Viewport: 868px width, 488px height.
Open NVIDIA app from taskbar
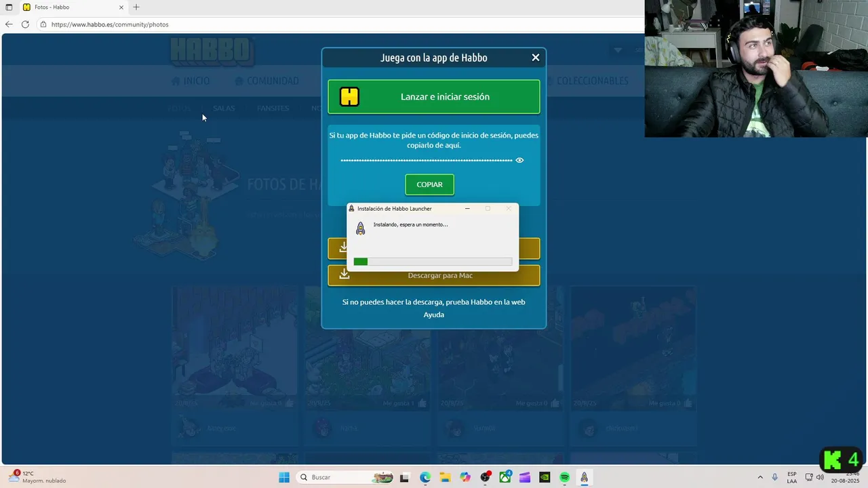[x=545, y=477]
